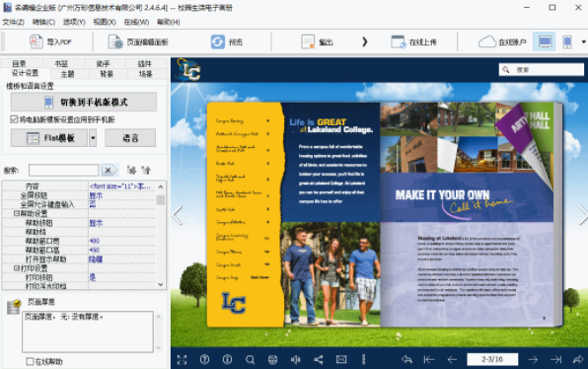This screenshot has height=369, width=588.
Task: Switch to desktop preview mode
Action: click(545, 41)
